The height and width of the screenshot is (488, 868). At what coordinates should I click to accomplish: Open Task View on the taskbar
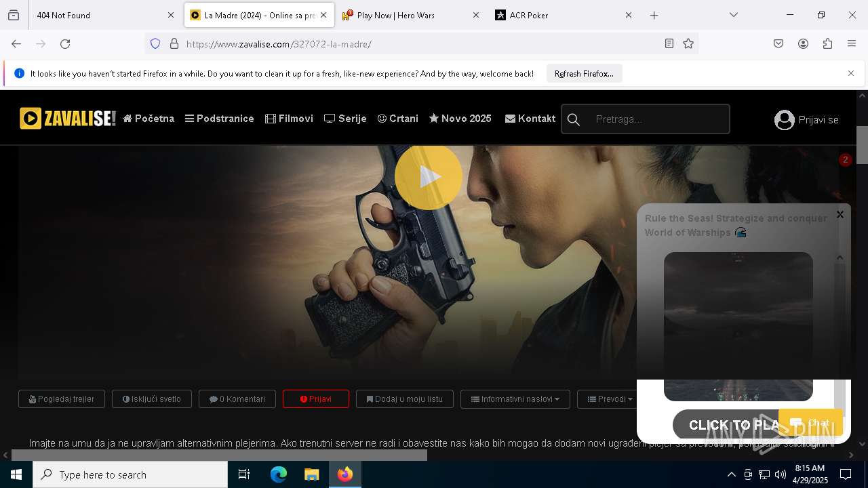[x=244, y=474]
